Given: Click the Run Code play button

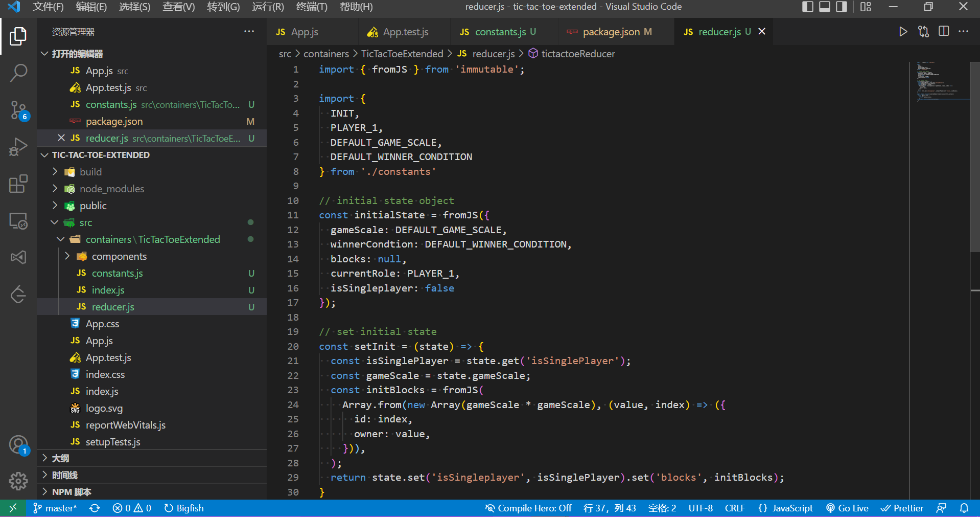Looking at the screenshot, I should click(903, 32).
